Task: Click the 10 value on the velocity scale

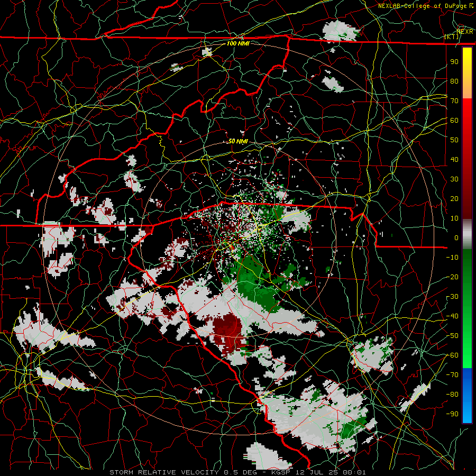Action: [454, 218]
